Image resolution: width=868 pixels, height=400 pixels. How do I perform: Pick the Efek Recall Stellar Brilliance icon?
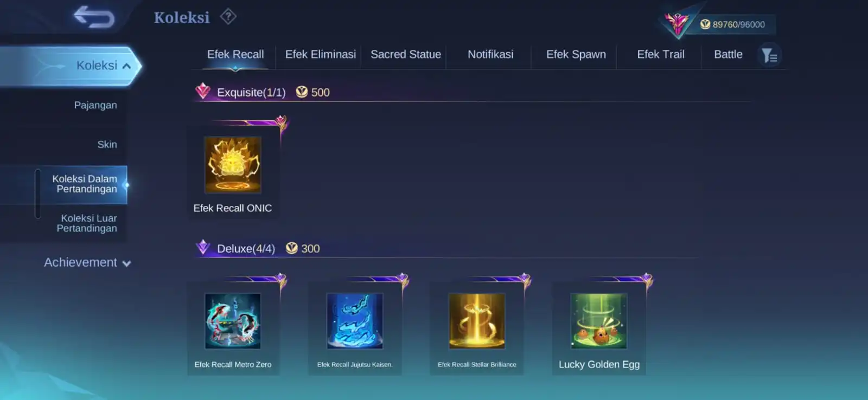[x=477, y=321]
